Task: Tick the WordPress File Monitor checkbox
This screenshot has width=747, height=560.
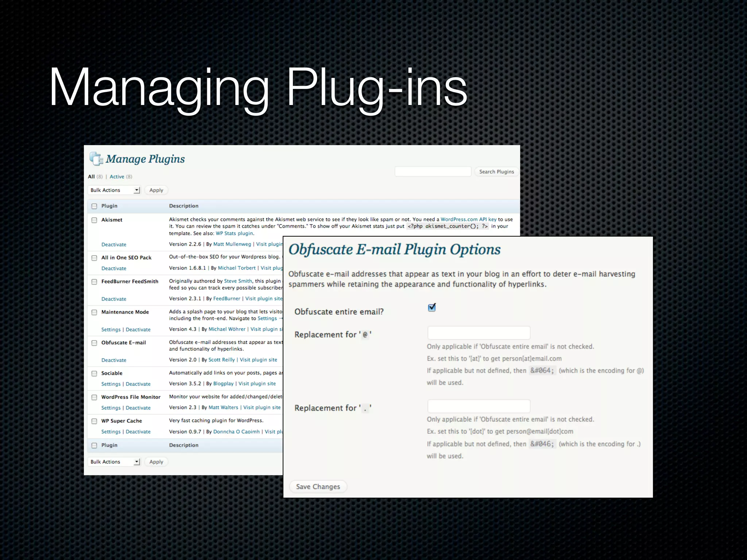Action: [x=94, y=397]
